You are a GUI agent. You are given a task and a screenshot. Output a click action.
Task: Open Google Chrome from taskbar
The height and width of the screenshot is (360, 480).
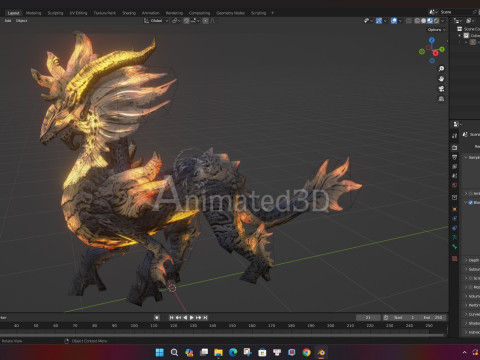(x=306, y=352)
